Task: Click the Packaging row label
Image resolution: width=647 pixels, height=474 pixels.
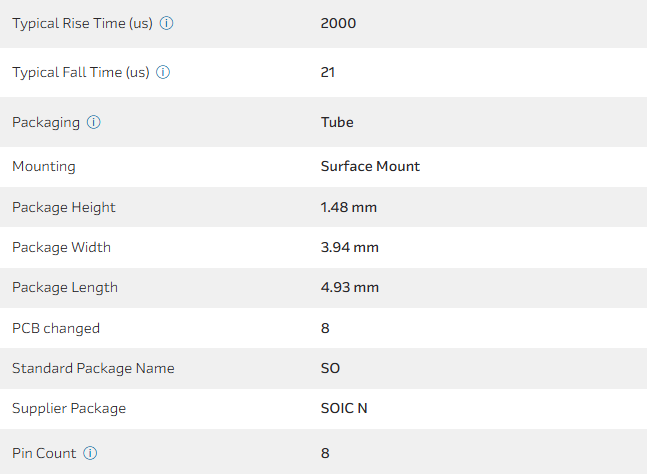Action: coord(45,122)
